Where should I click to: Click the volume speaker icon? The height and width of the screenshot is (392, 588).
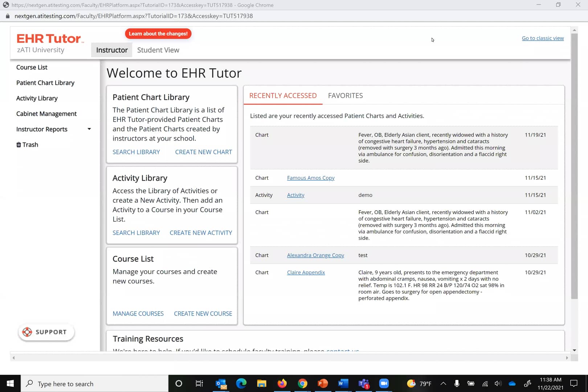click(x=498, y=383)
